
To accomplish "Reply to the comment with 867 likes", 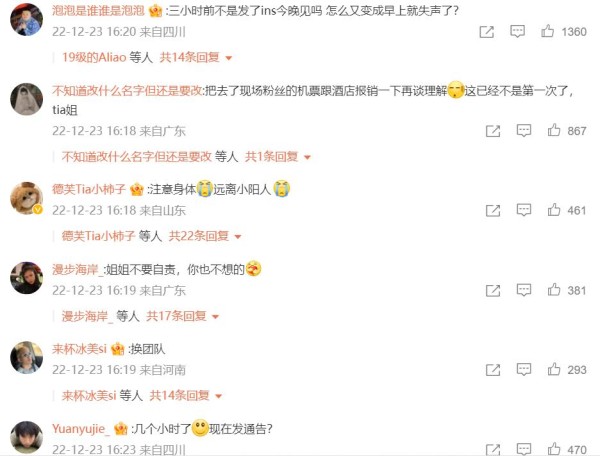I will pos(523,131).
